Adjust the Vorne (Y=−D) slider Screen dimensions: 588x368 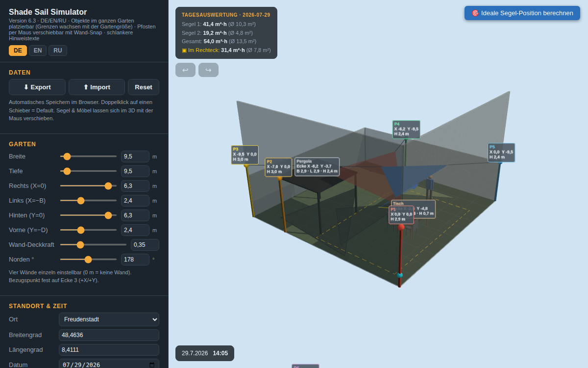[x=88, y=230]
